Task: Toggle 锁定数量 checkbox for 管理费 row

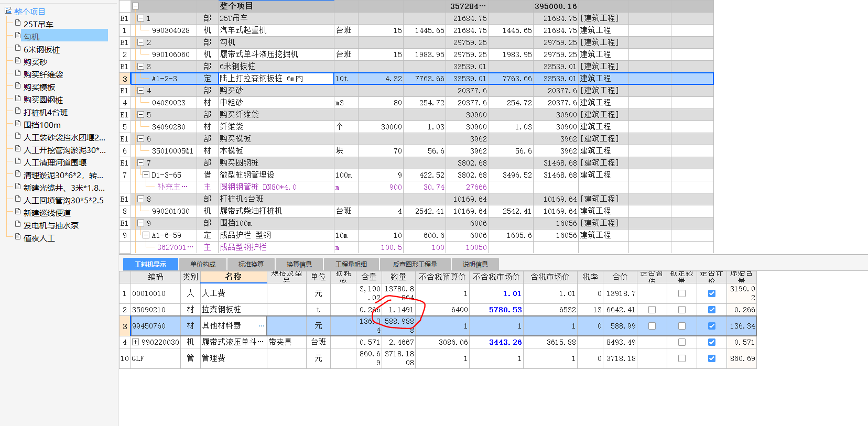Action: click(x=682, y=358)
